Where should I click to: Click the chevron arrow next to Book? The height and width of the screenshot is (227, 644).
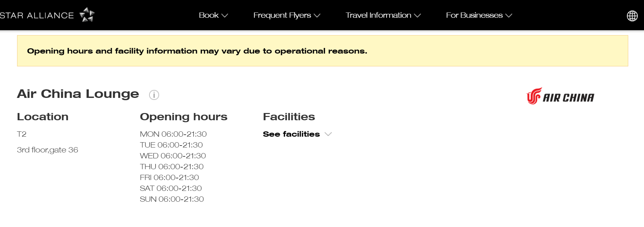[225, 15]
